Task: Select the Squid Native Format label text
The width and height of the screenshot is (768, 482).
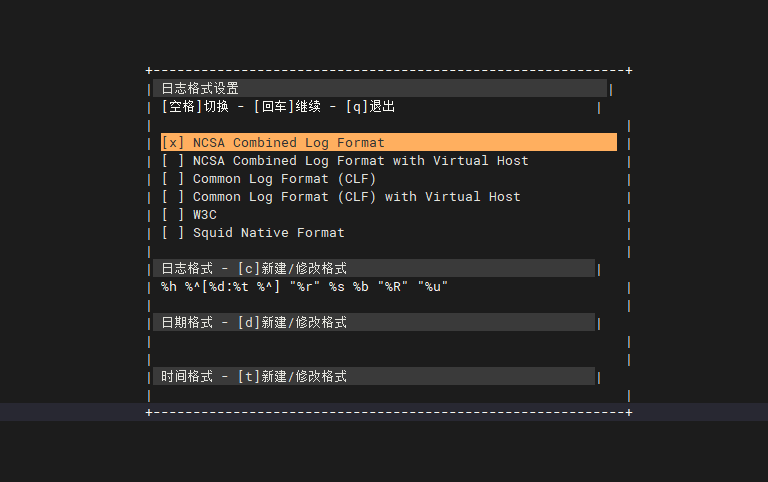Action: 268,233
